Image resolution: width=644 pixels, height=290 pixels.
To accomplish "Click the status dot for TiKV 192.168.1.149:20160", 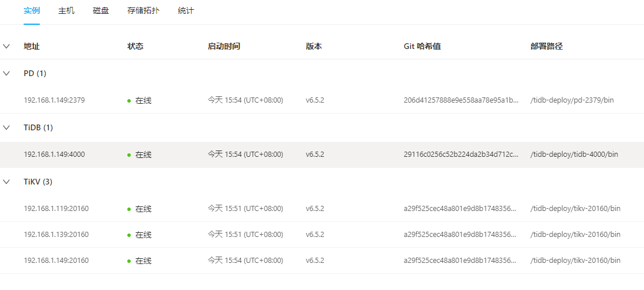I will tap(129, 261).
